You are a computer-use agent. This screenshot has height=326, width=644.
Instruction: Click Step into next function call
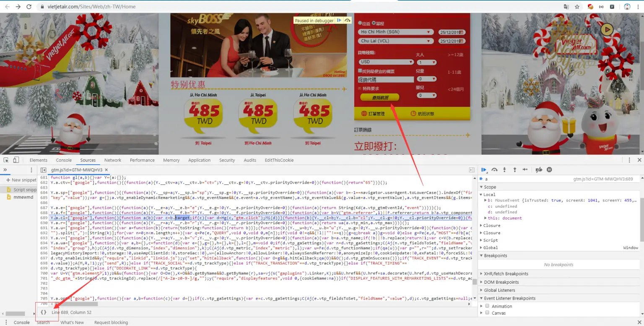point(504,170)
